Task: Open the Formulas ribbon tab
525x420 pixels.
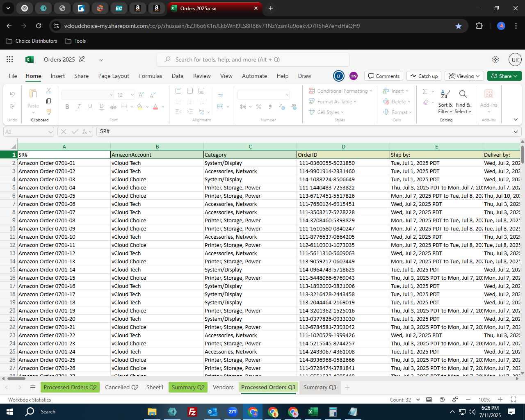Action: click(x=151, y=76)
